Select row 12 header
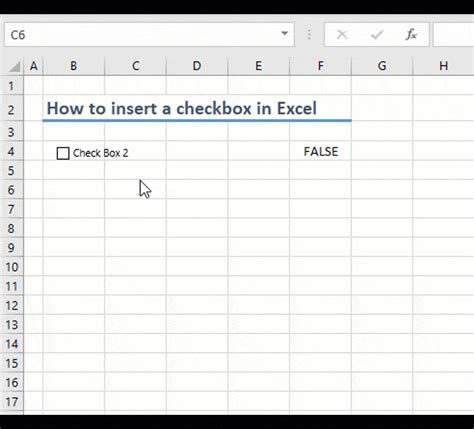Image resolution: width=474 pixels, height=429 pixels. click(x=12, y=305)
